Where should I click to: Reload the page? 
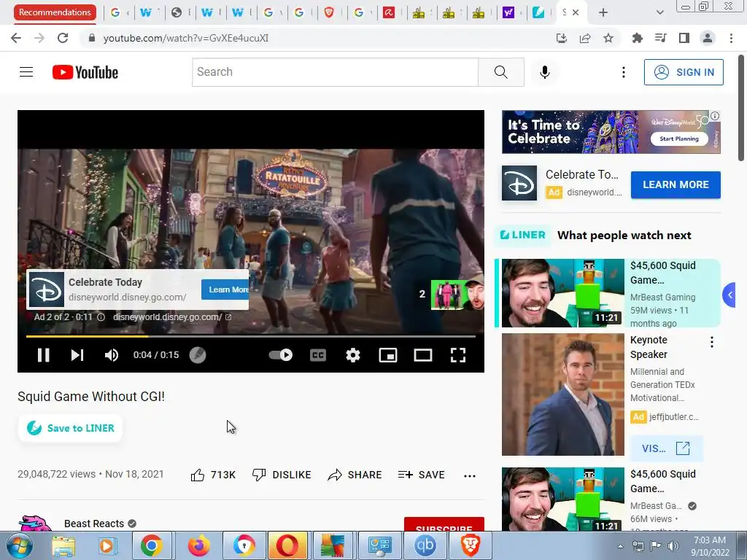click(x=63, y=38)
